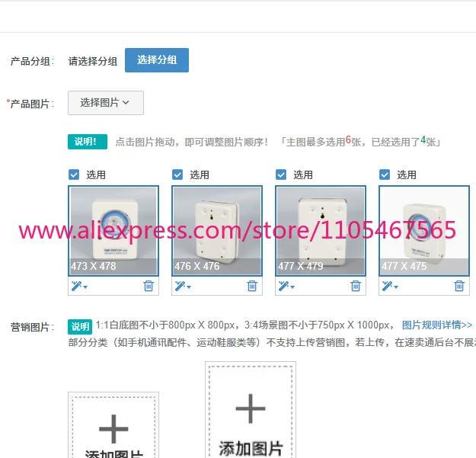Click the teal 说明! badge above the product images
The height and width of the screenshot is (458, 476).
point(88,142)
